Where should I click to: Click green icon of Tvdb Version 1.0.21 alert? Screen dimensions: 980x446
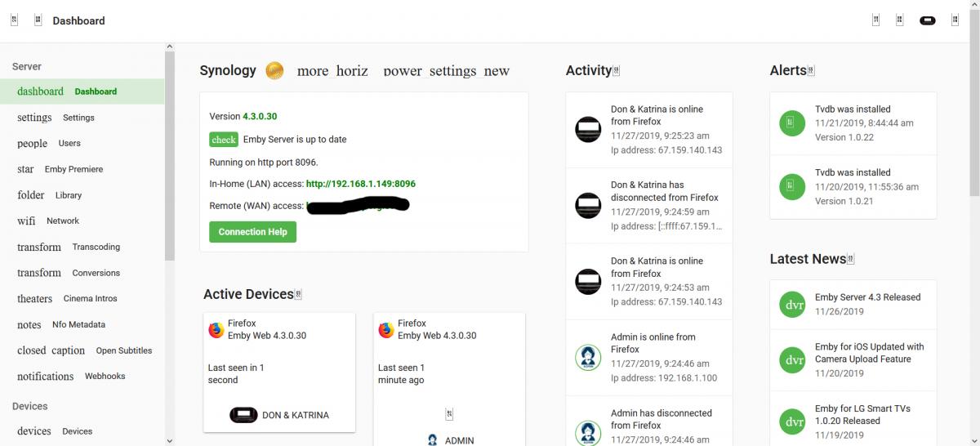tap(792, 186)
